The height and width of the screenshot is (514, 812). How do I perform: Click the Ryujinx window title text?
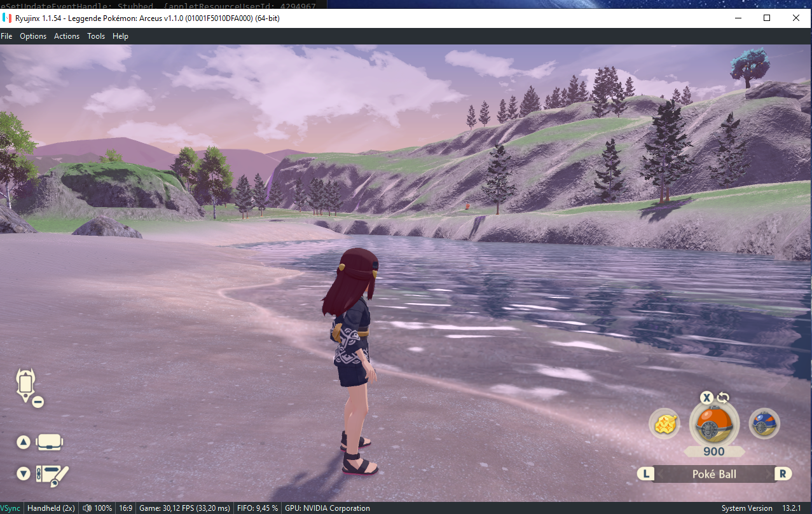tap(148, 18)
